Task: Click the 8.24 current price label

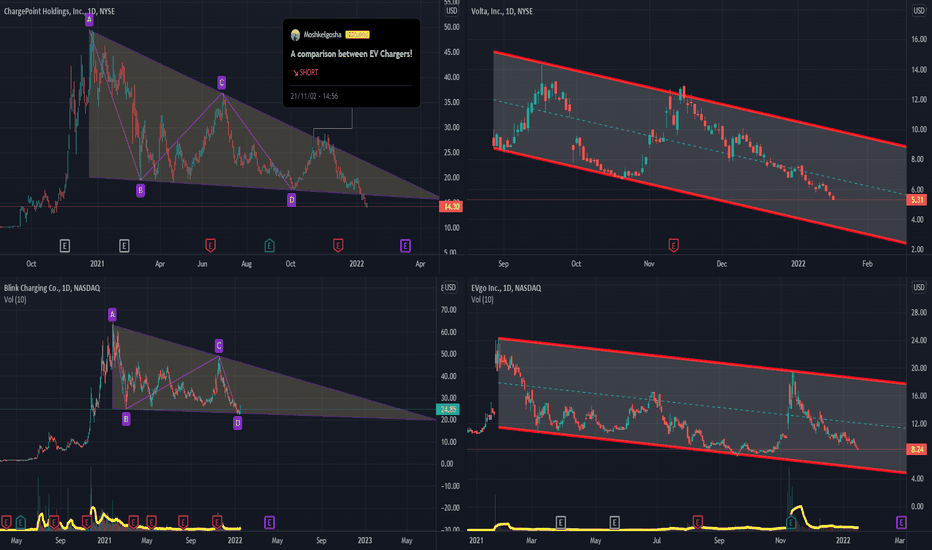Action: tap(917, 449)
